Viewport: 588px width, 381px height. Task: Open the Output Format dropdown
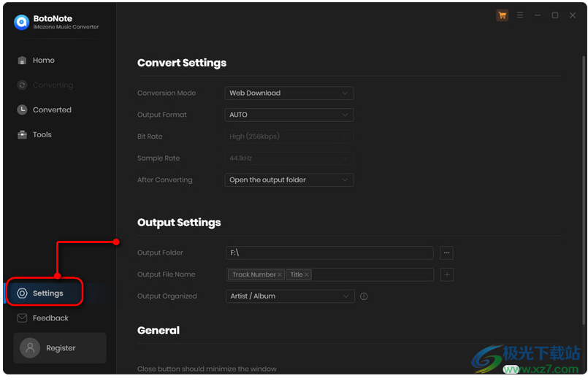pos(289,115)
